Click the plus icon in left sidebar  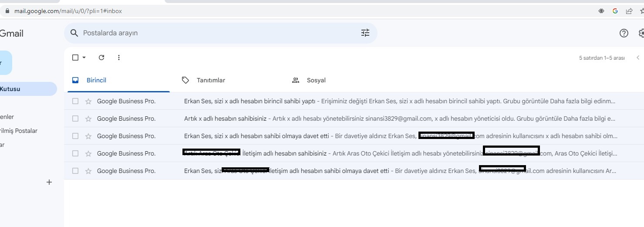pyautogui.click(x=49, y=182)
